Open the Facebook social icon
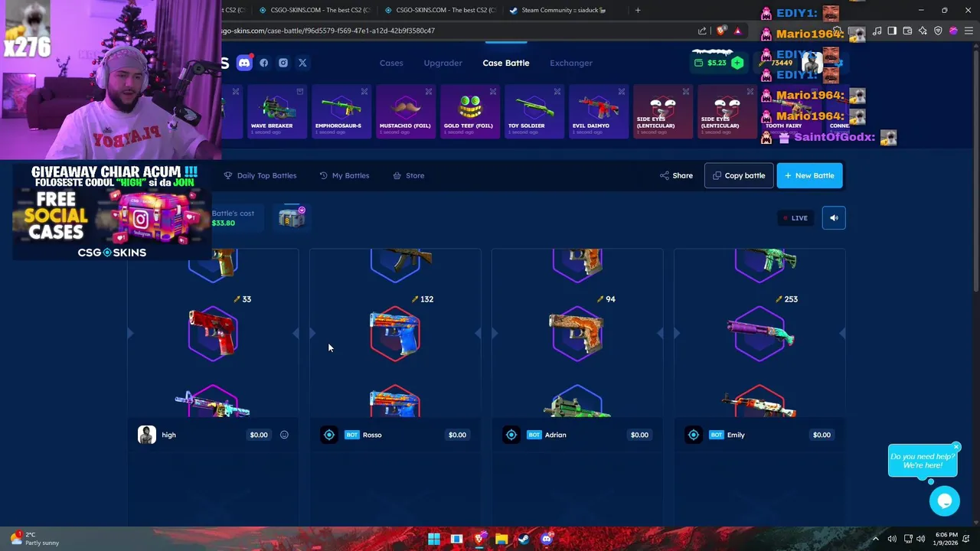The image size is (980, 551). 264,63
